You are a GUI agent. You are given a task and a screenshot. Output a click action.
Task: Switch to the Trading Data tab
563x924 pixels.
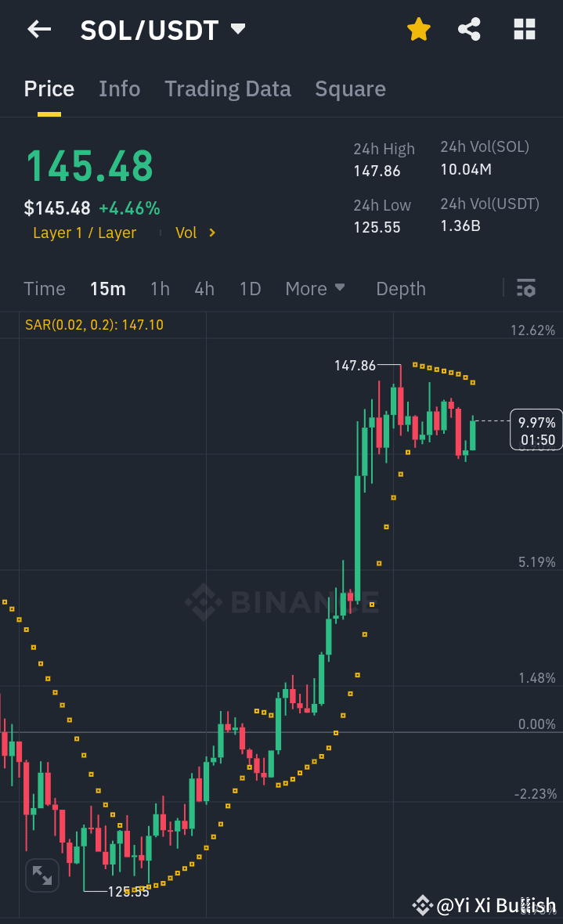tap(227, 88)
